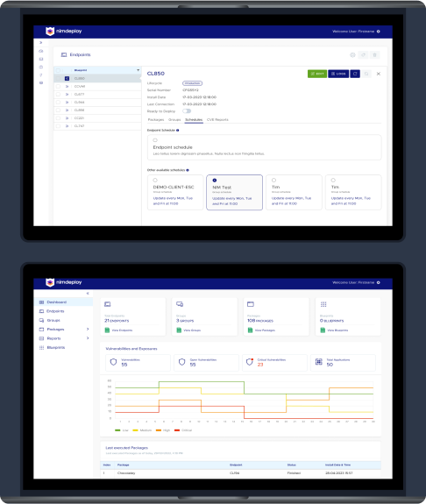Click the Total Applications icon
The width and height of the screenshot is (426, 504).
coord(318,362)
